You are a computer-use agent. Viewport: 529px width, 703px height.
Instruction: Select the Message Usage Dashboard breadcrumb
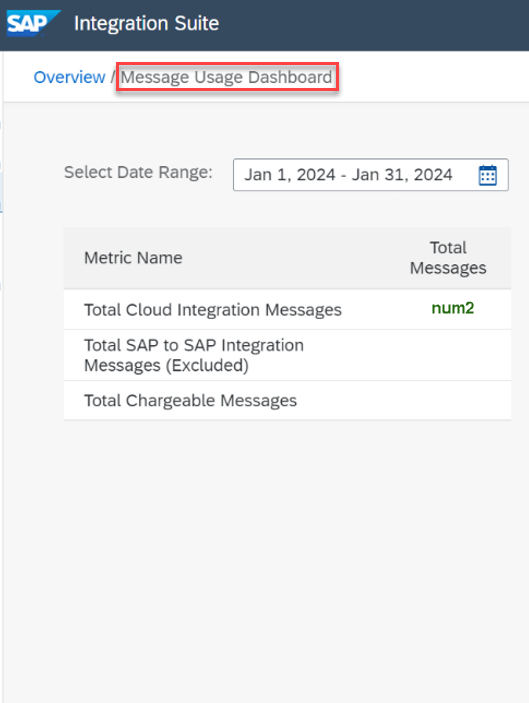tap(226, 77)
